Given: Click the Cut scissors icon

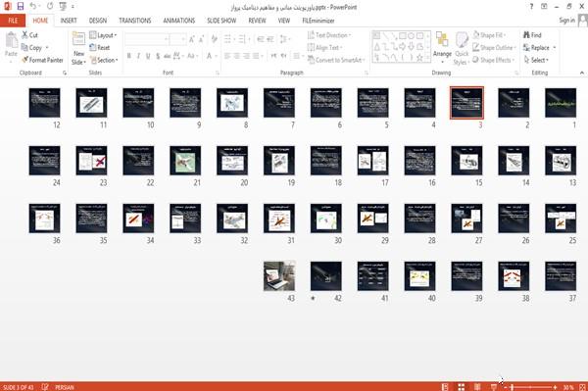Looking at the screenshot, I should pyautogui.click(x=25, y=35).
